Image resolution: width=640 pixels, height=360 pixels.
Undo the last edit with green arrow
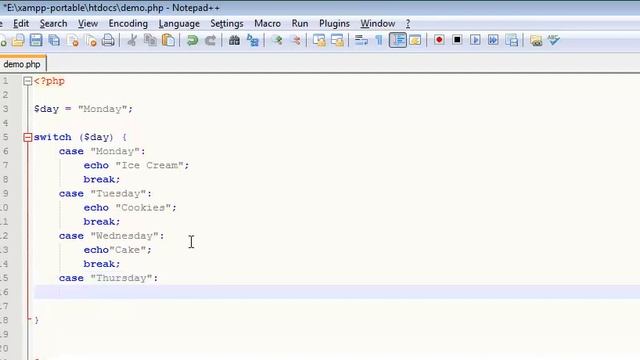192,40
